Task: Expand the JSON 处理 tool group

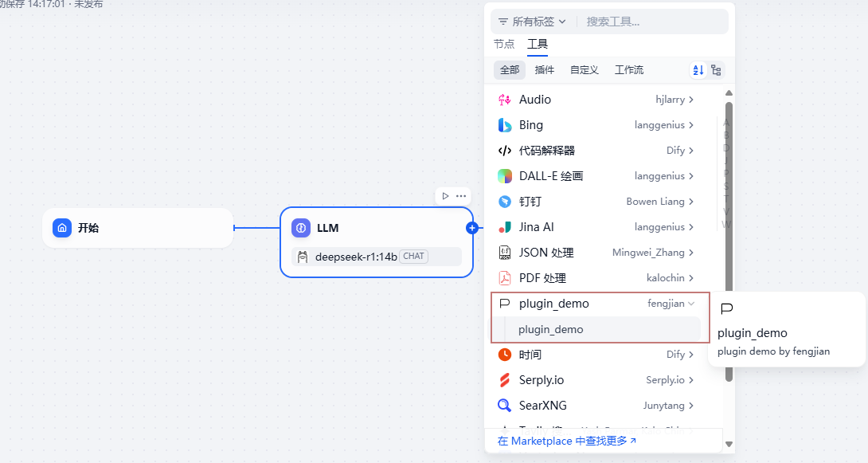Action: [x=691, y=253]
